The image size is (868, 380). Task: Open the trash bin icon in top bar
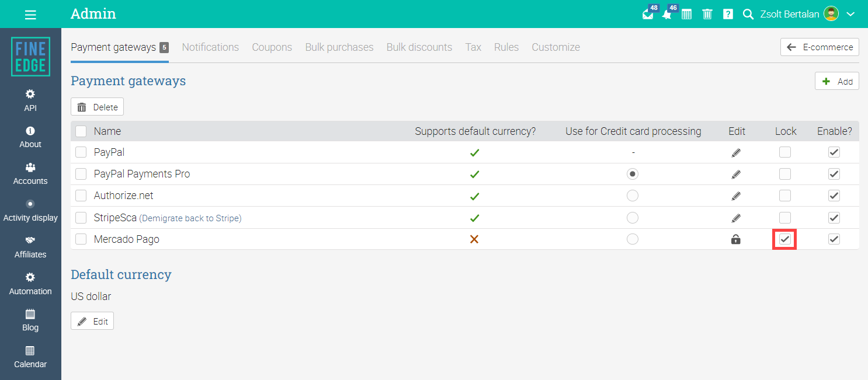(707, 15)
